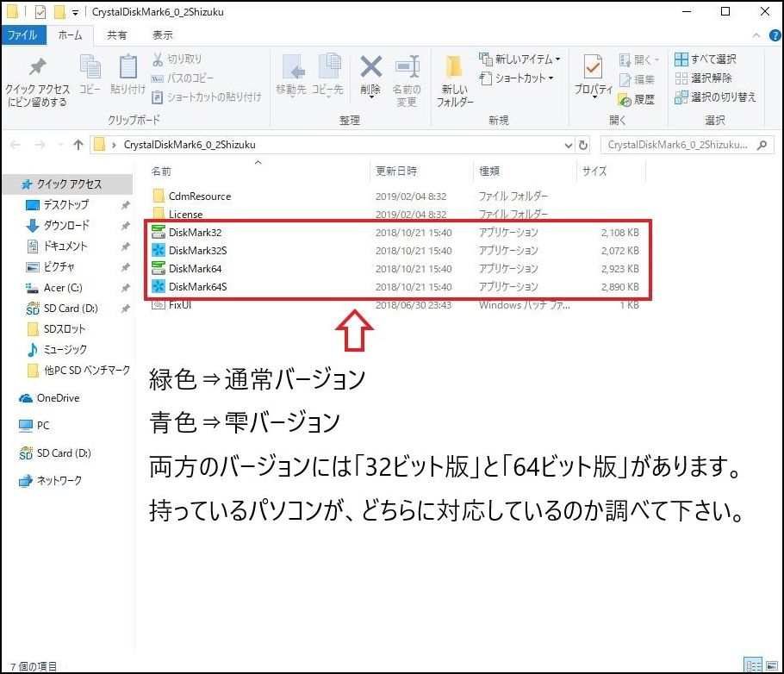This screenshot has width=784, height=674.
Task: Click Copy path (パスのコピー)
Action: pyautogui.click(x=182, y=78)
